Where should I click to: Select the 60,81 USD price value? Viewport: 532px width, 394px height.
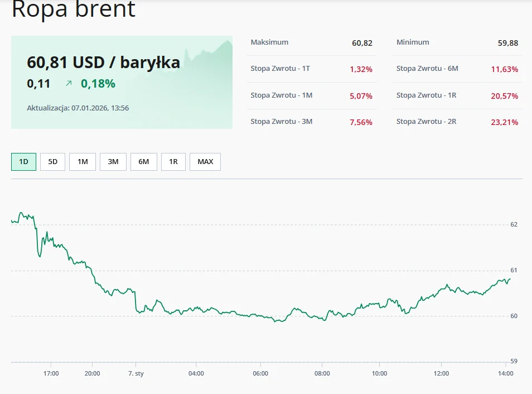[x=104, y=63]
